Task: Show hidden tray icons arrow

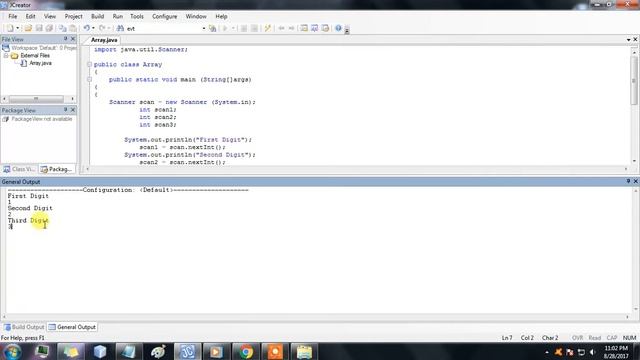Action: coord(547,352)
